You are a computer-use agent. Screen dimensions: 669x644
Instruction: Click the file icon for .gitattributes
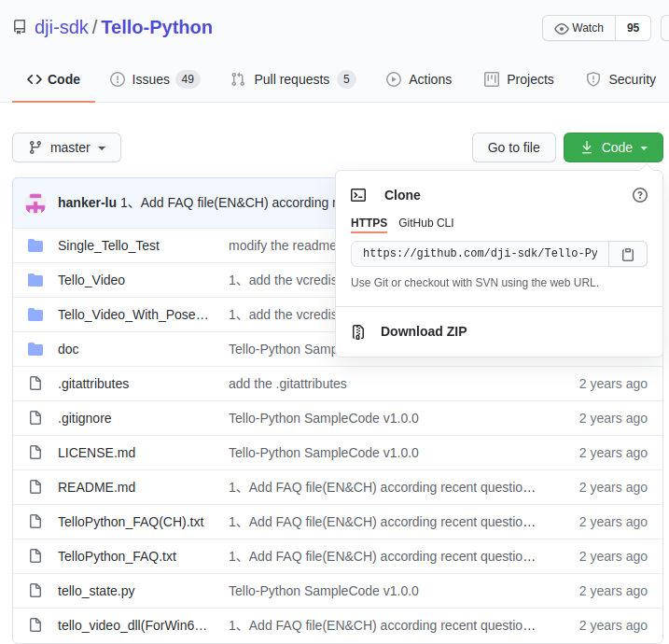[35, 384]
